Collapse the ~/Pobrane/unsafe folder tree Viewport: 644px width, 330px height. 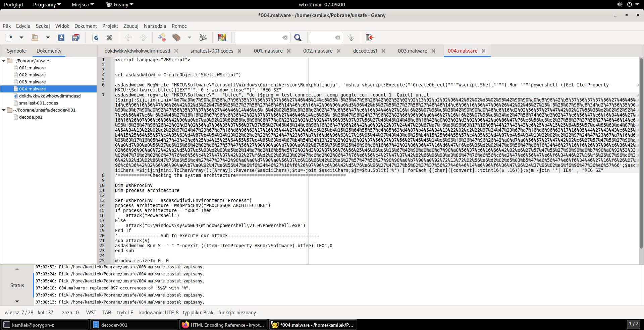click(x=4, y=61)
